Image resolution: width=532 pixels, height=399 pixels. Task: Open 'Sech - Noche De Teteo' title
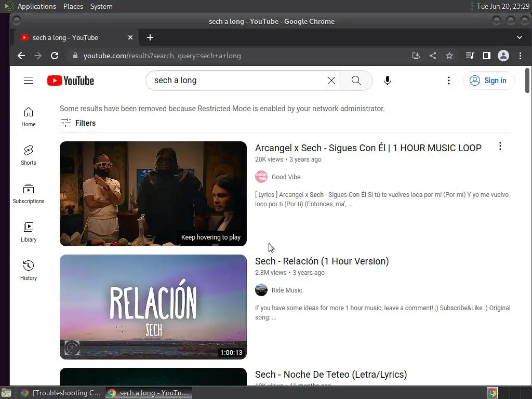pyautogui.click(x=331, y=374)
